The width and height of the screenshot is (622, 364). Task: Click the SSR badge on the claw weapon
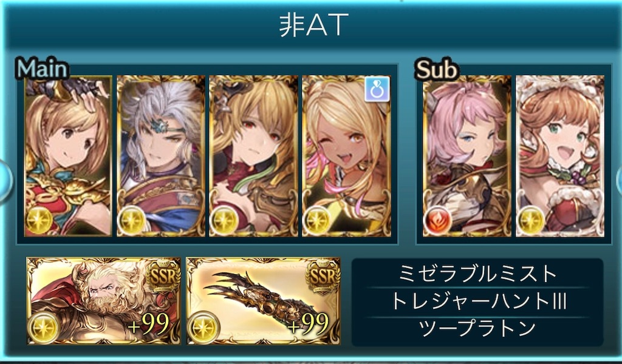(x=323, y=275)
